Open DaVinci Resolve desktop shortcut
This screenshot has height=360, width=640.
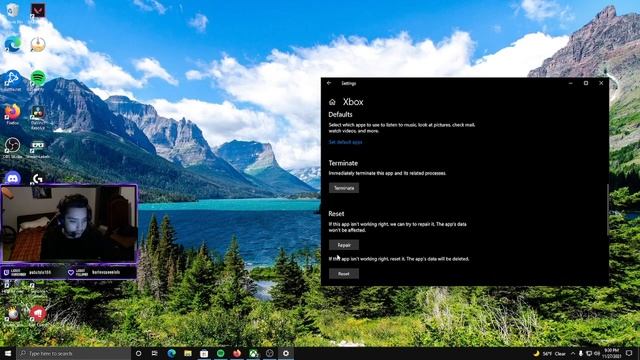click(x=38, y=116)
